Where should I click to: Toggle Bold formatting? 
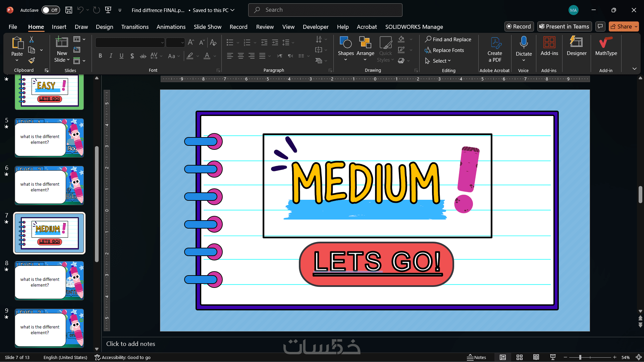100,56
